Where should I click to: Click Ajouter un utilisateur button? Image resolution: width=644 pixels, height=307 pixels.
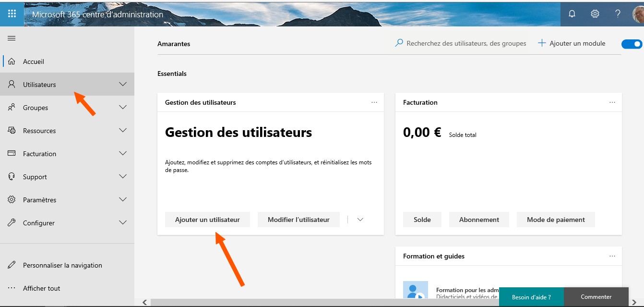[207, 220]
